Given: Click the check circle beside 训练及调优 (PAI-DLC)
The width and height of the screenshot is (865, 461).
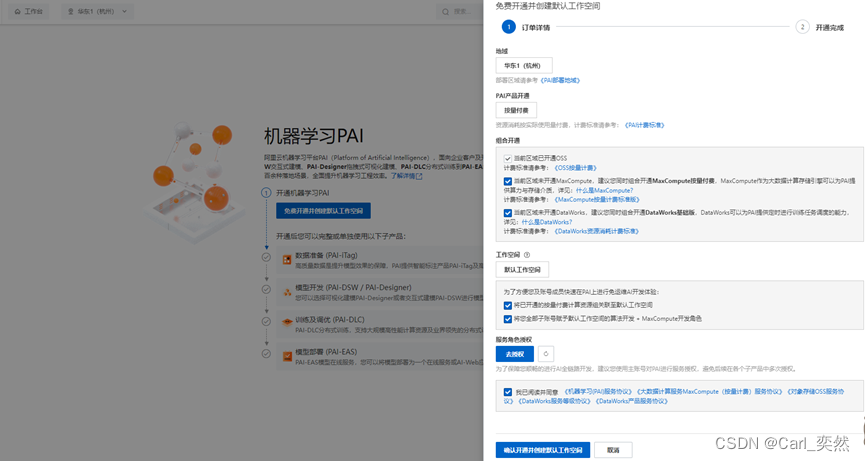Looking at the screenshot, I should click(266, 321).
